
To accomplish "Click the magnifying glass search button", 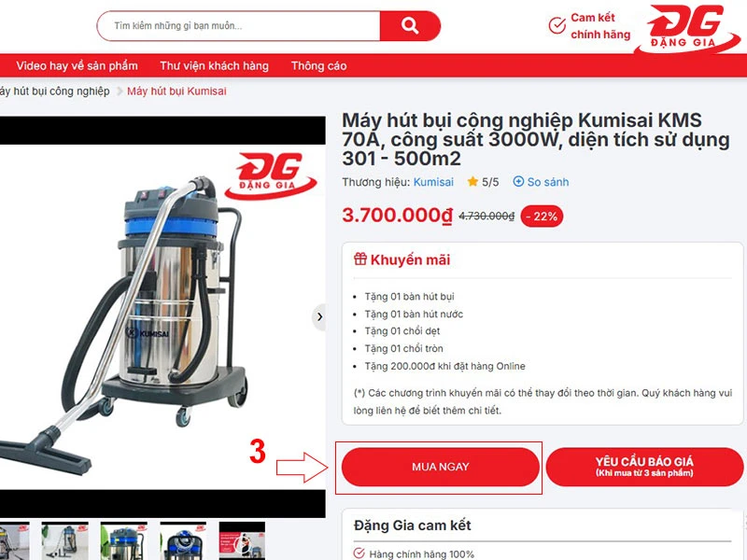I will click(410, 26).
